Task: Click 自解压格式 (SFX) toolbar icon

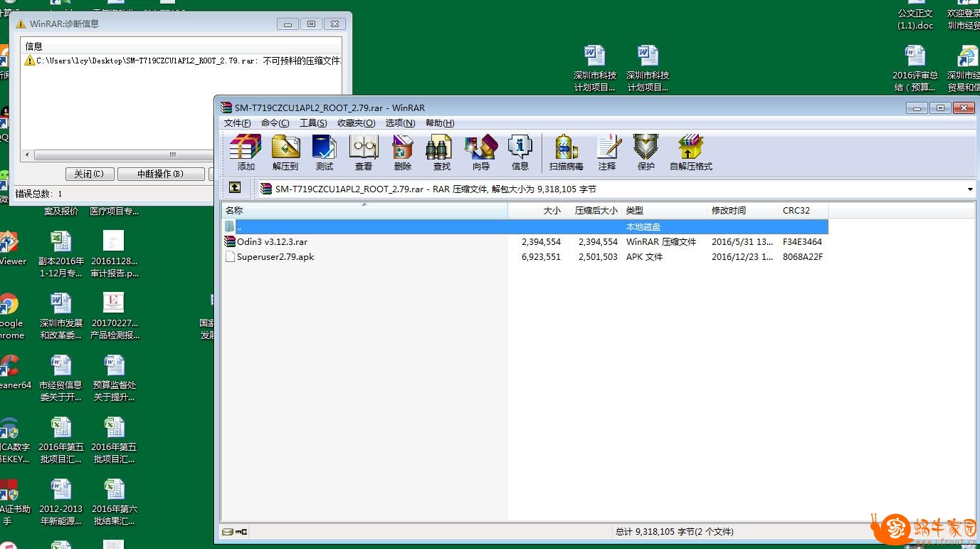Action: 690,152
